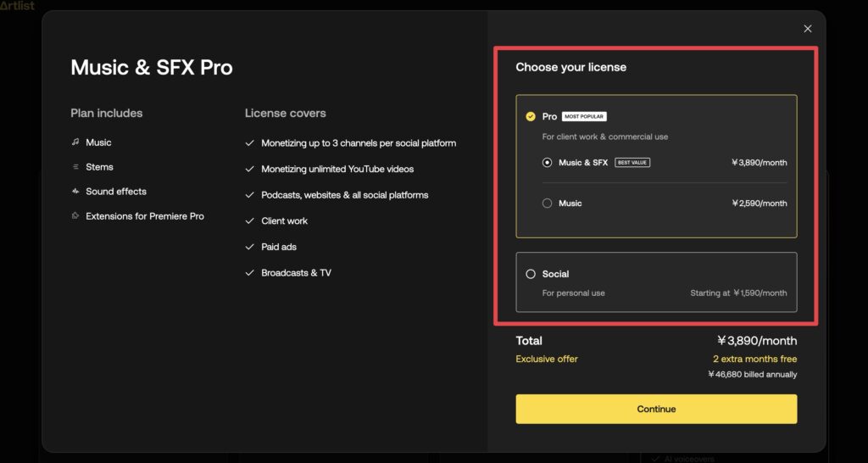Image resolution: width=868 pixels, height=463 pixels.
Task: Click the Artlist logo
Action: point(17,6)
